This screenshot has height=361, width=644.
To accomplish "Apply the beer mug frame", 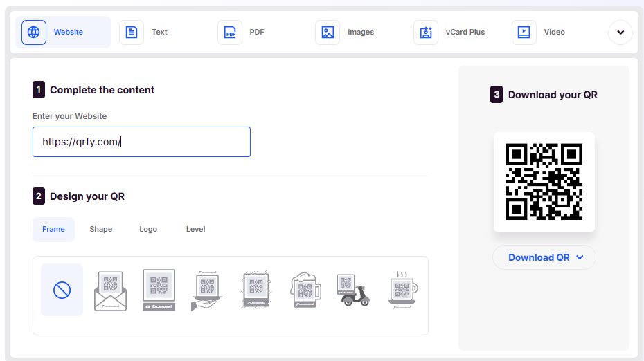I will [x=305, y=290].
